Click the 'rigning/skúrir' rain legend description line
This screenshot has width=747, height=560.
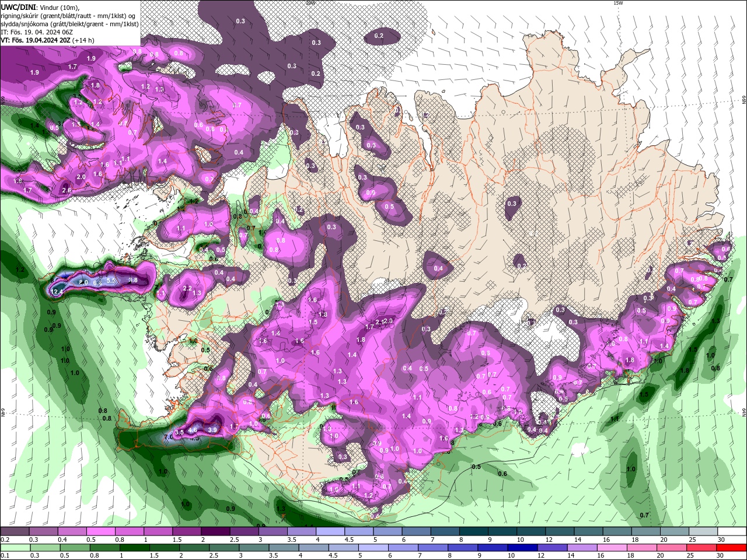67,16
